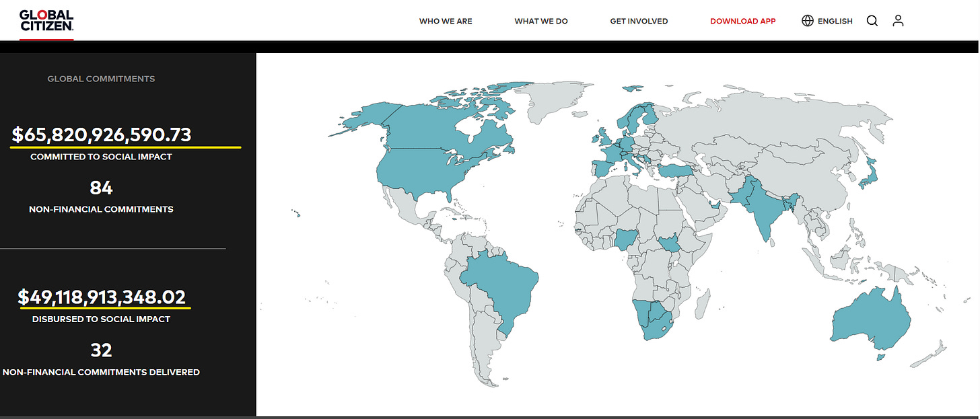Viewport: 980px width, 419px height.
Task: Click the $65,820,926,590.73 committed amount
Action: [102, 135]
